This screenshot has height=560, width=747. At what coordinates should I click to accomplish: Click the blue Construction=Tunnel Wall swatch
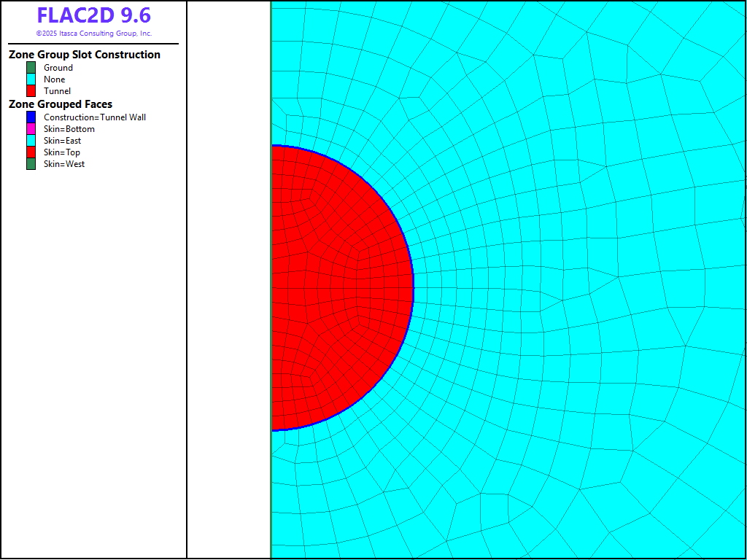pos(31,117)
